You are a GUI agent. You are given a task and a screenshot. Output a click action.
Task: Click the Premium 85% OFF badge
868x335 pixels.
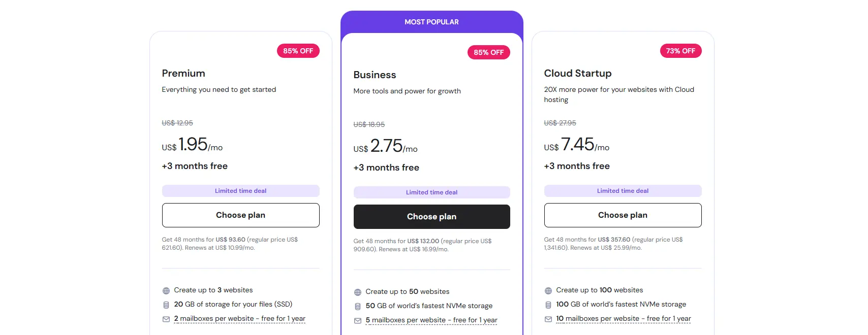click(x=298, y=51)
